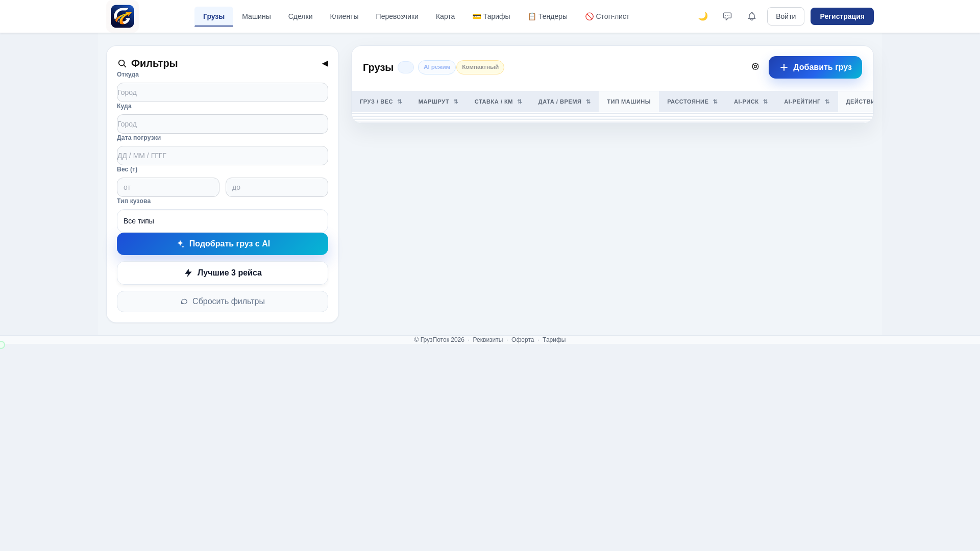Open Тарифы footer link

point(554,340)
